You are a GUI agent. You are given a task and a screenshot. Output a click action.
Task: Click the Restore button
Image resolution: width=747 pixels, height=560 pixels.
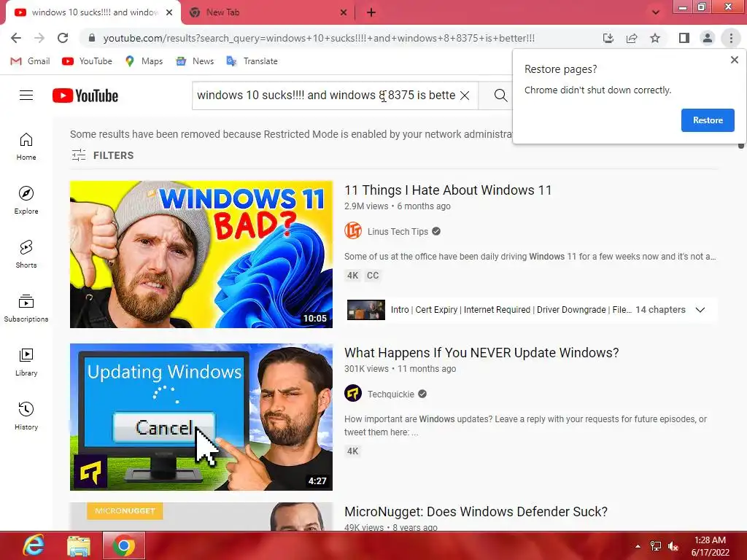[708, 120]
